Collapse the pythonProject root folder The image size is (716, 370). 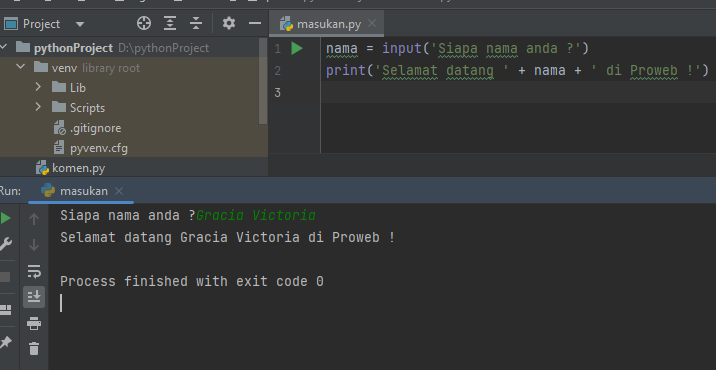tap(4, 48)
